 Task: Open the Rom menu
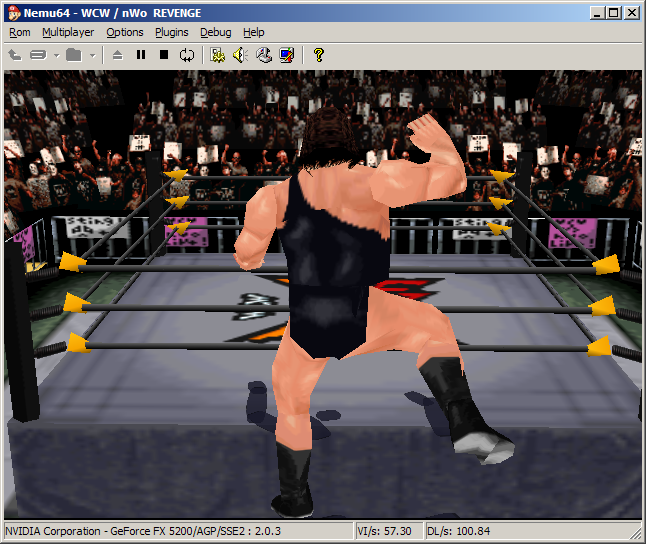pos(19,32)
